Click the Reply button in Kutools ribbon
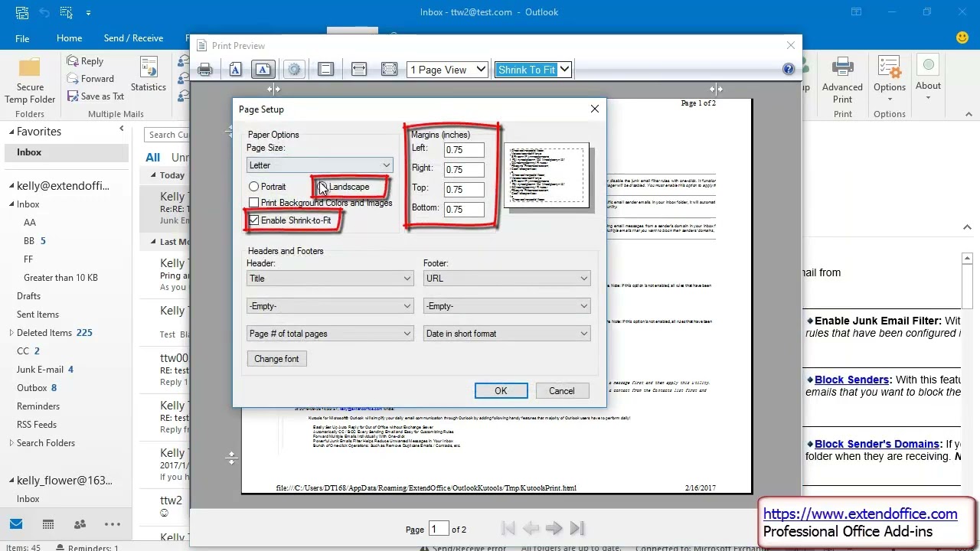Image resolution: width=980 pixels, height=551 pixels. [85, 61]
